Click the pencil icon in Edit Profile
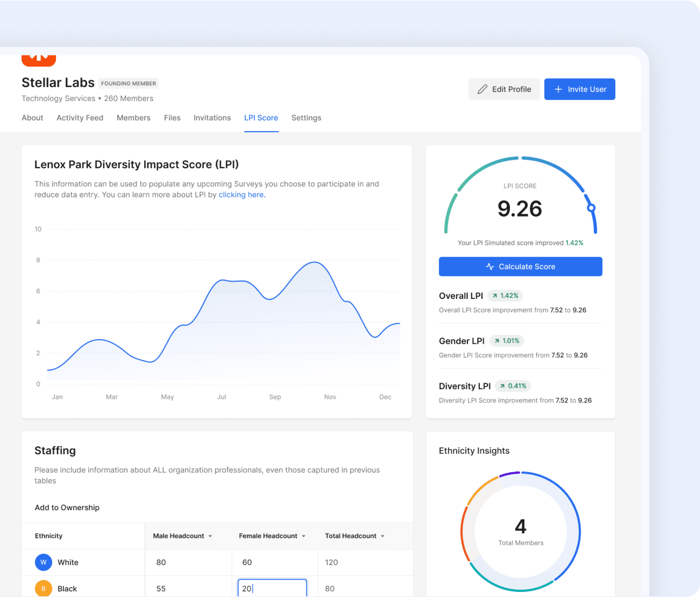 pyautogui.click(x=482, y=89)
